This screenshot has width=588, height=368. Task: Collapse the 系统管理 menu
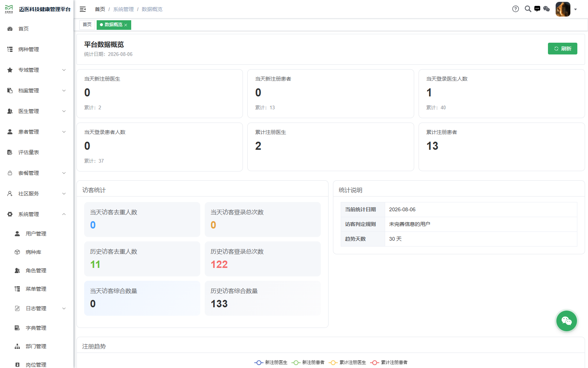pos(37,214)
